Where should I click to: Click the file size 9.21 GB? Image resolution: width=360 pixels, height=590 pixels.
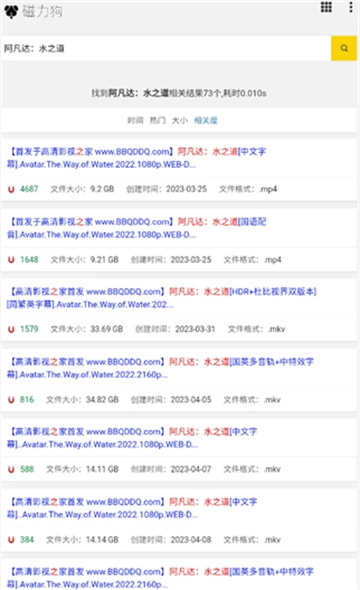104,259
